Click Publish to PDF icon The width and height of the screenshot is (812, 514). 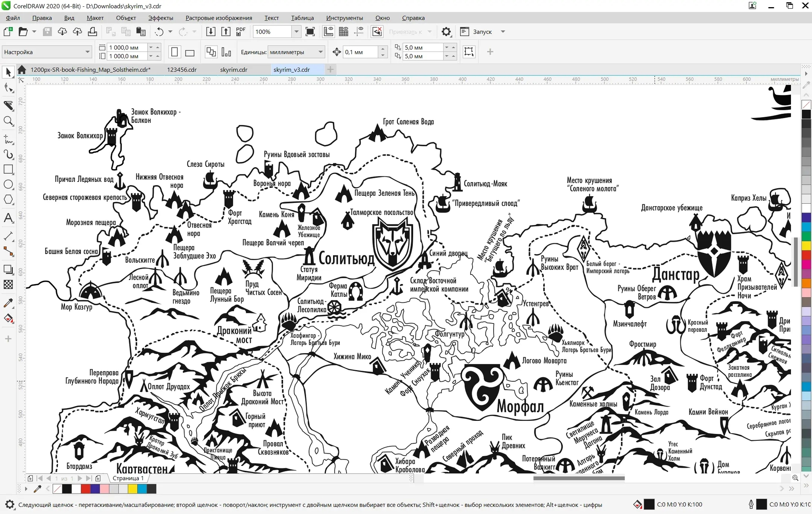coord(241,32)
